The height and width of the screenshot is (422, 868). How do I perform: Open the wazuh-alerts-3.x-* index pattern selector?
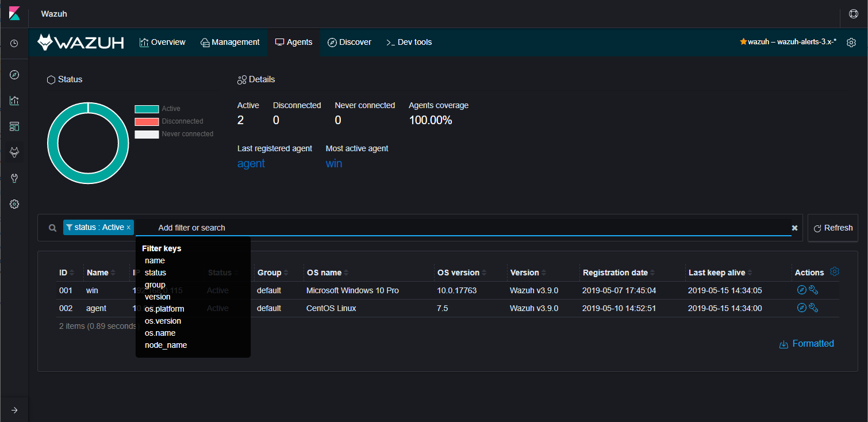pos(788,41)
